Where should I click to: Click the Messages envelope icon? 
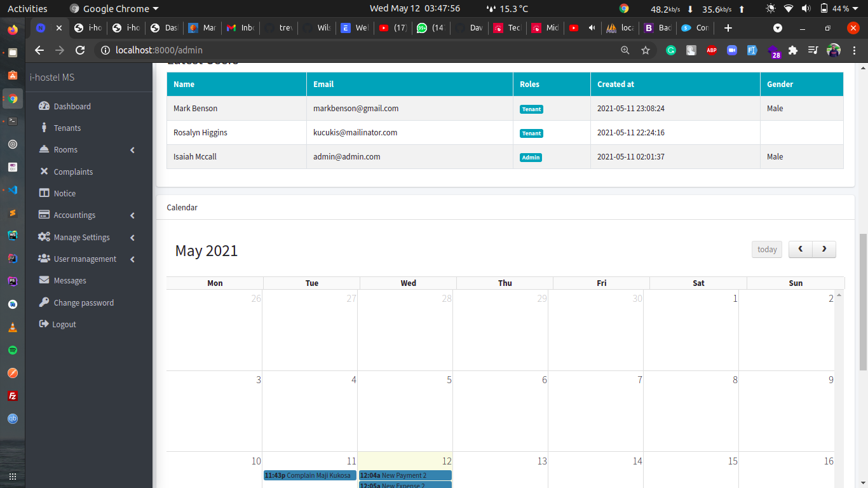[x=44, y=280]
